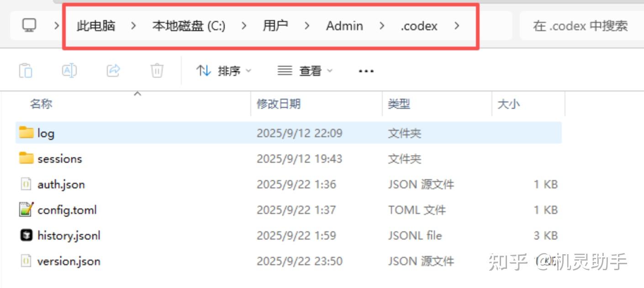Click the computer monitor icon in address bar

point(29,26)
